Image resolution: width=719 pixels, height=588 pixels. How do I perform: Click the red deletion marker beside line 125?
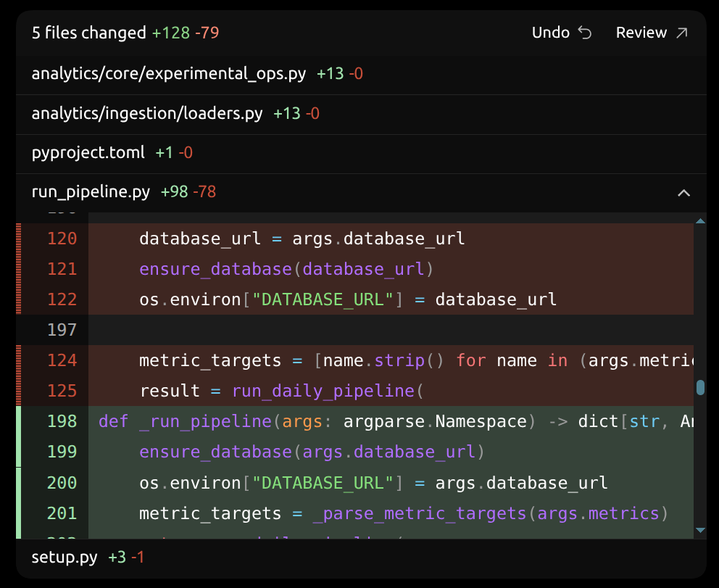(18, 391)
